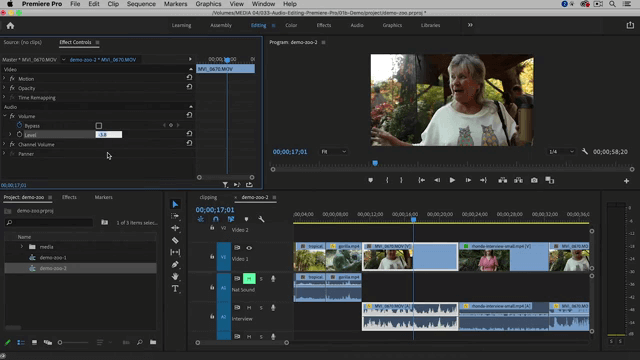Open the Graphics menu

[x=208, y=4]
